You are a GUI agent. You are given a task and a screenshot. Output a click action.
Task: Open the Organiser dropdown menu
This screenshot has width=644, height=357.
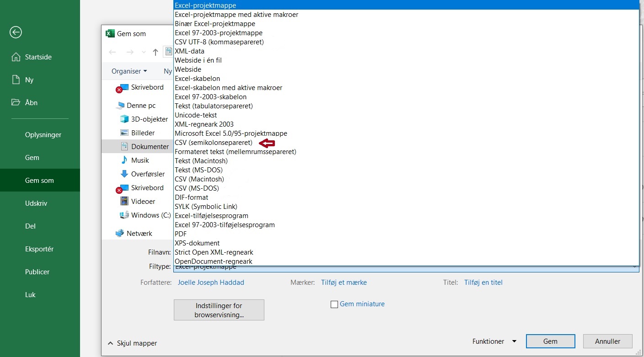point(129,71)
